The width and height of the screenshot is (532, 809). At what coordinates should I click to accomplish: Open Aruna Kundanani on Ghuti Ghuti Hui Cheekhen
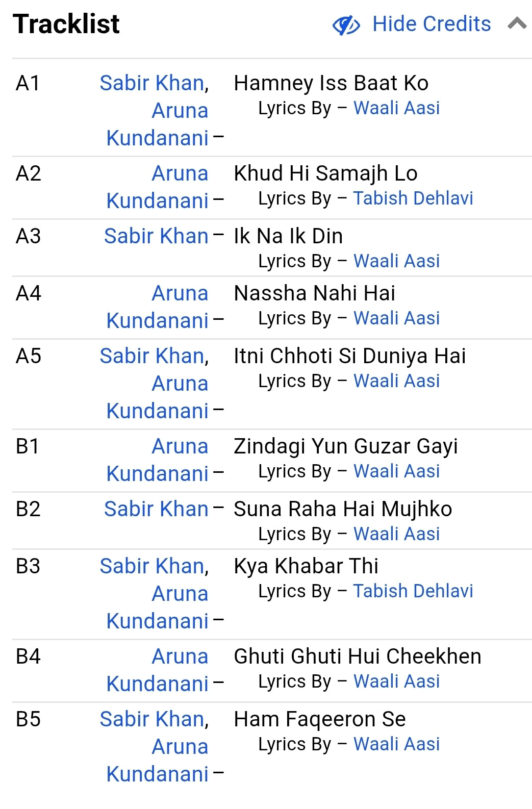(157, 670)
